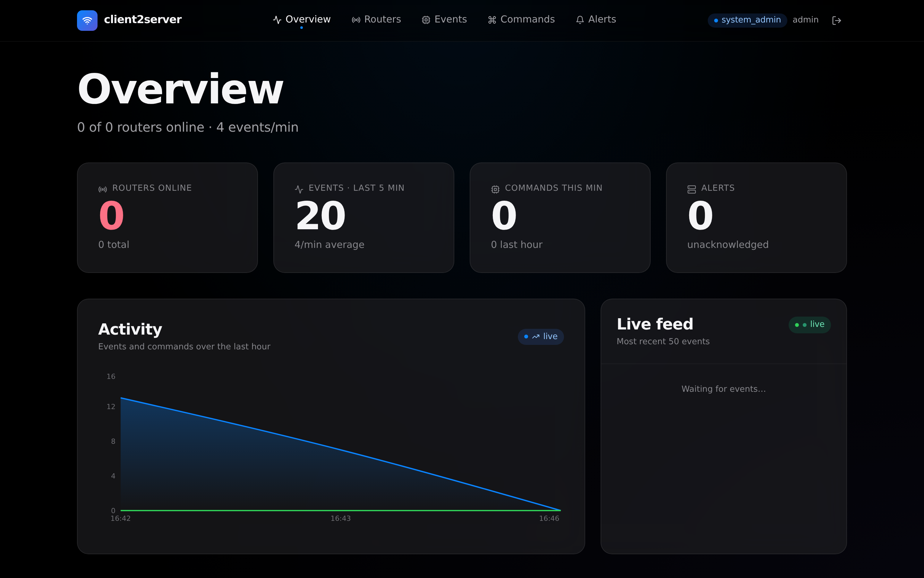Open the Alerts unacknowledged stat card
Image resolution: width=924 pixels, height=578 pixels.
pyautogui.click(x=756, y=217)
